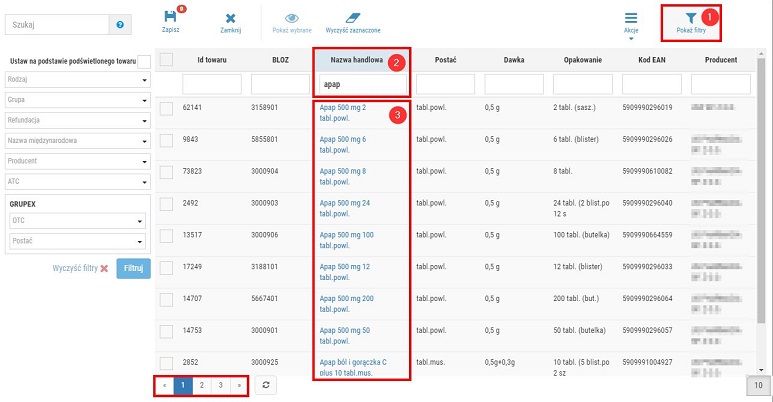Click the red X next to Wyczyść filtry
This screenshot has width=773, height=402.
pos(104,269)
